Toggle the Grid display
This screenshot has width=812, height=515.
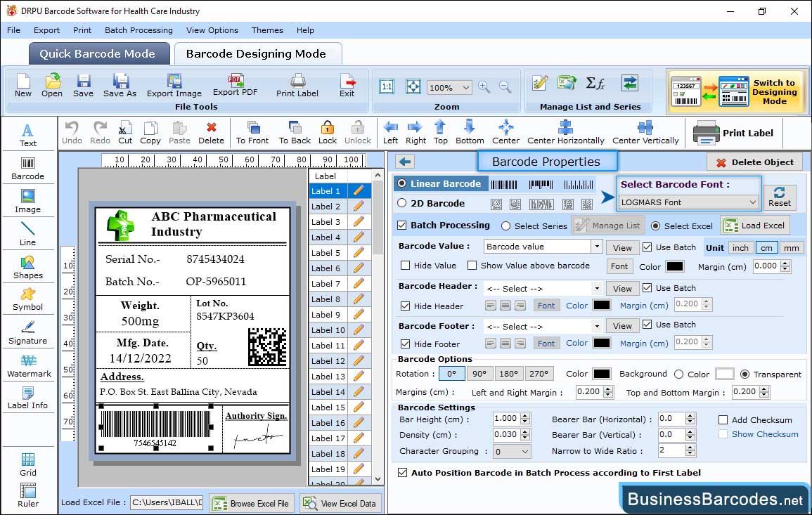coord(28,465)
